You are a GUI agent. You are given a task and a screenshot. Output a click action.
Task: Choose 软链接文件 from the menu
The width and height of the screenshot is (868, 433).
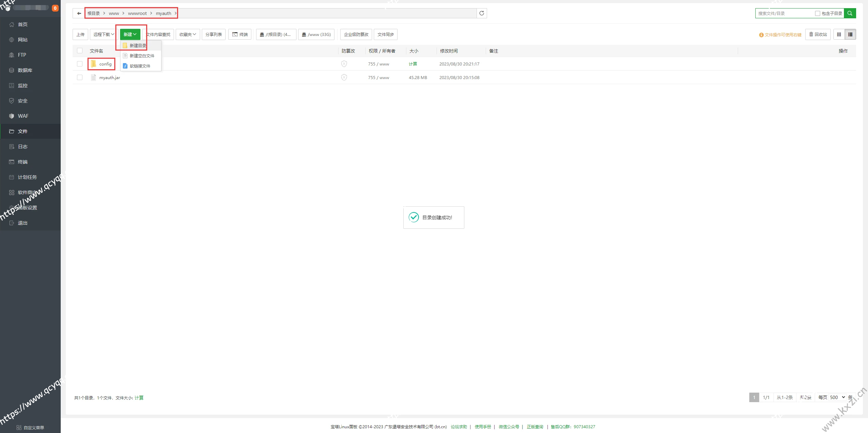click(140, 66)
